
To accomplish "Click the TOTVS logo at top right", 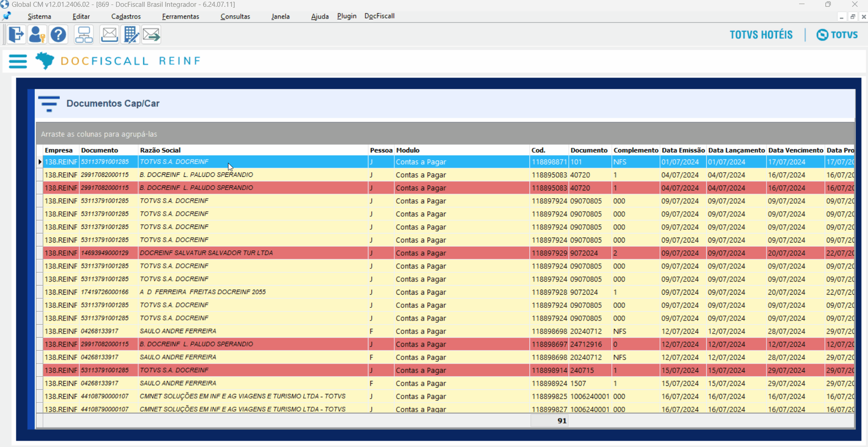I will pyautogui.click(x=837, y=35).
